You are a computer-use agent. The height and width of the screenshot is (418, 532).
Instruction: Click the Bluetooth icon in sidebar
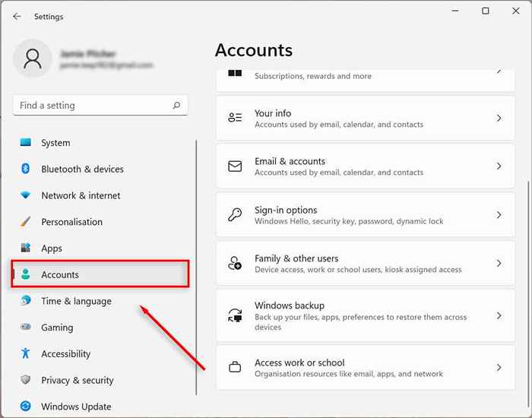[25, 169]
